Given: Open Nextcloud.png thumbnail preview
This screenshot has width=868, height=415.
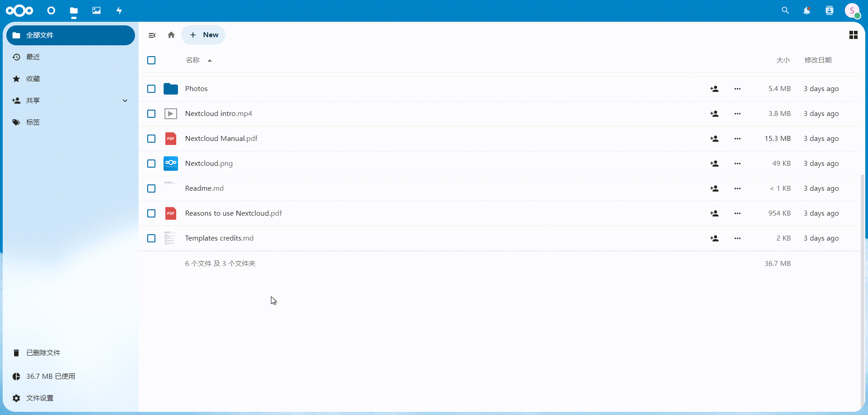Looking at the screenshot, I should click(x=171, y=164).
